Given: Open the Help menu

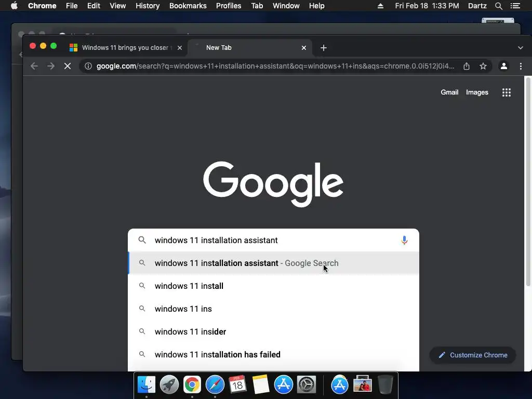Looking at the screenshot, I should coord(316,6).
